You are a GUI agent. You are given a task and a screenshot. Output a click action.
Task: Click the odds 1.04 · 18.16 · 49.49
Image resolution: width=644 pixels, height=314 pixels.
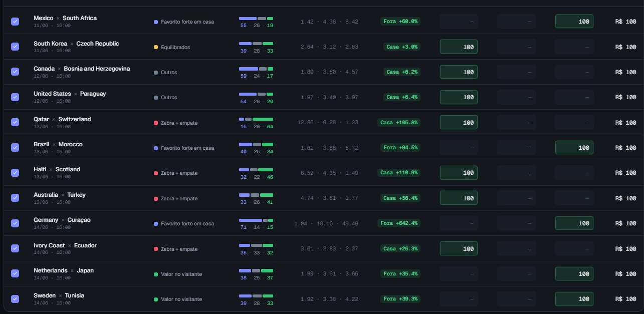pyautogui.click(x=326, y=223)
